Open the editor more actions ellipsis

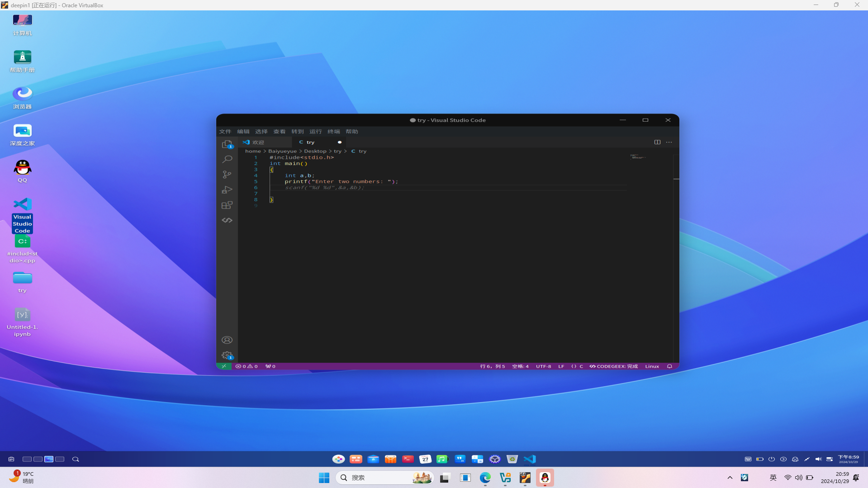[x=669, y=142]
